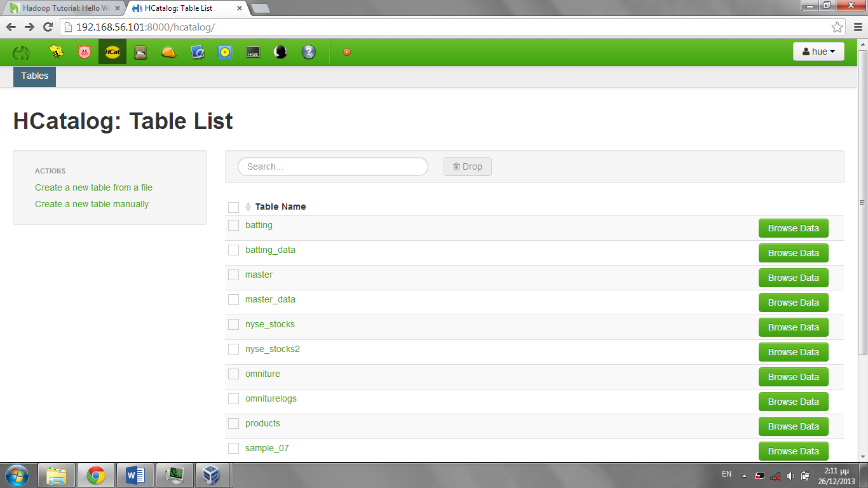Open the hue user dropdown
Viewport: 868px width, 488px height.
coord(818,51)
